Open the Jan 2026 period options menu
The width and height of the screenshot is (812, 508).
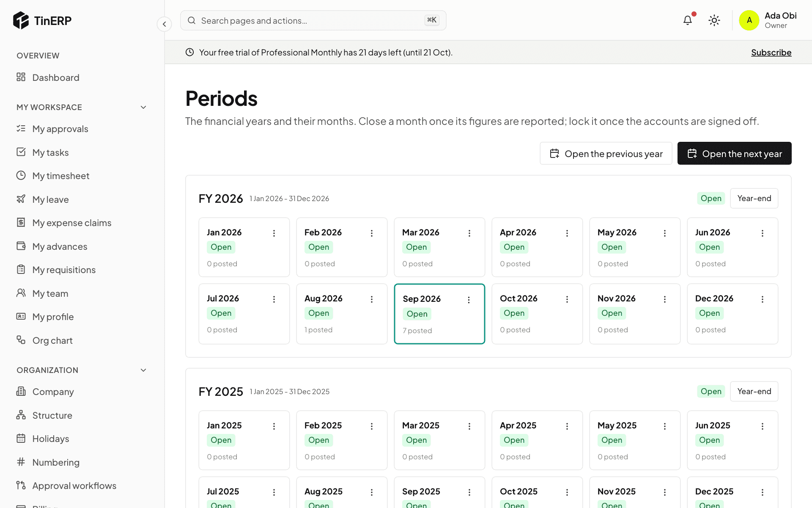pos(274,233)
